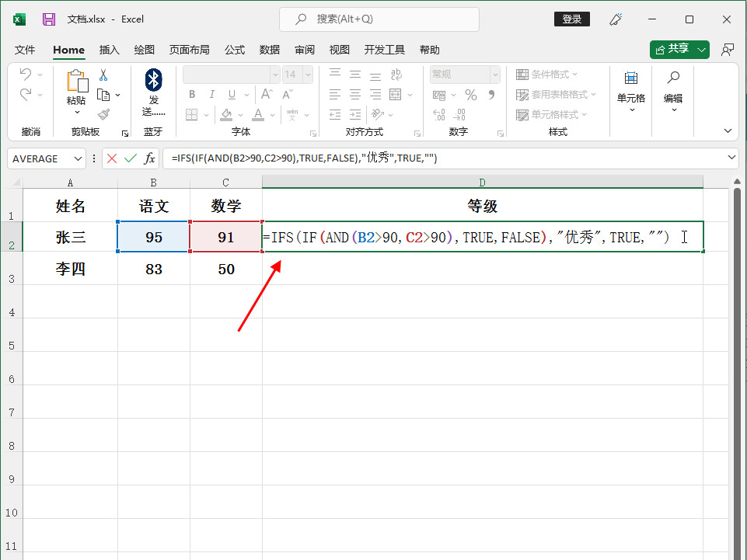The height and width of the screenshot is (560, 747).
Task: Click the Increase font size icon
Action: tap(267, 94)
